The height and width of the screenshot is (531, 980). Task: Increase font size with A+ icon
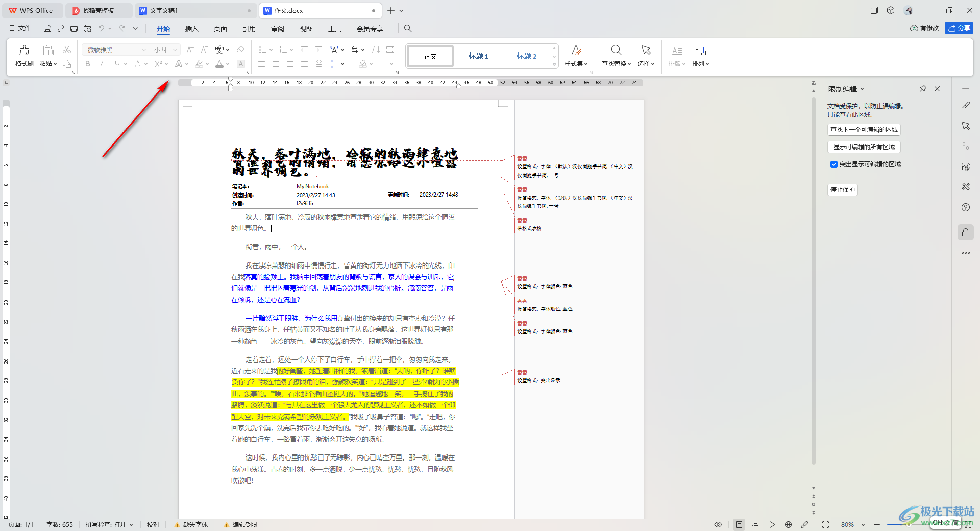click(190, 50)
